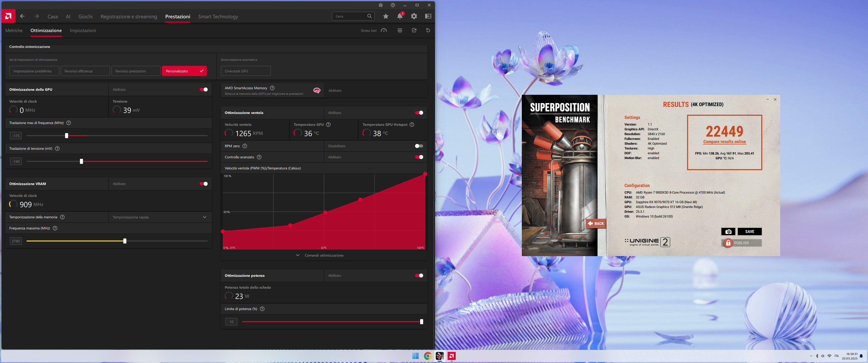Open help icon for RPM zero
Screen dimensions: 868x363
(x=245, y=146)
